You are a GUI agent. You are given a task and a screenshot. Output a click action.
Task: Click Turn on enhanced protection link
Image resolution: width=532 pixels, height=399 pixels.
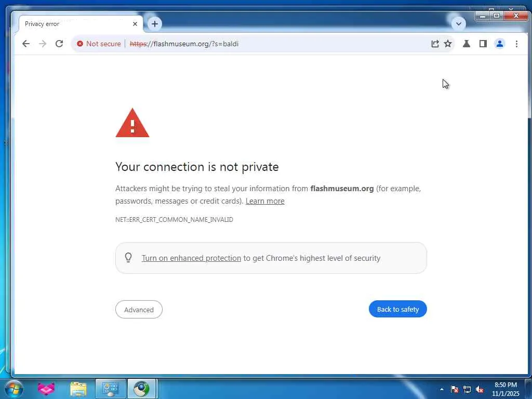191,258
